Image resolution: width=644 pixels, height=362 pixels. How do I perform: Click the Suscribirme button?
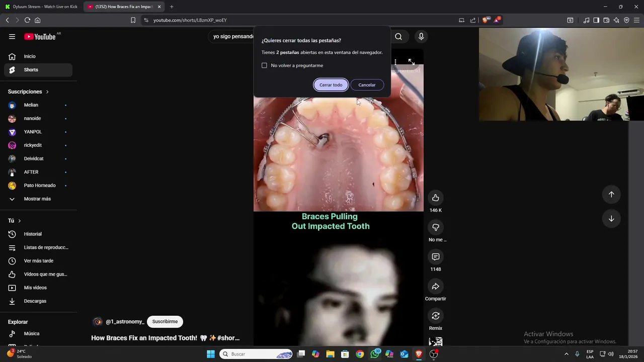pos(165,322)
